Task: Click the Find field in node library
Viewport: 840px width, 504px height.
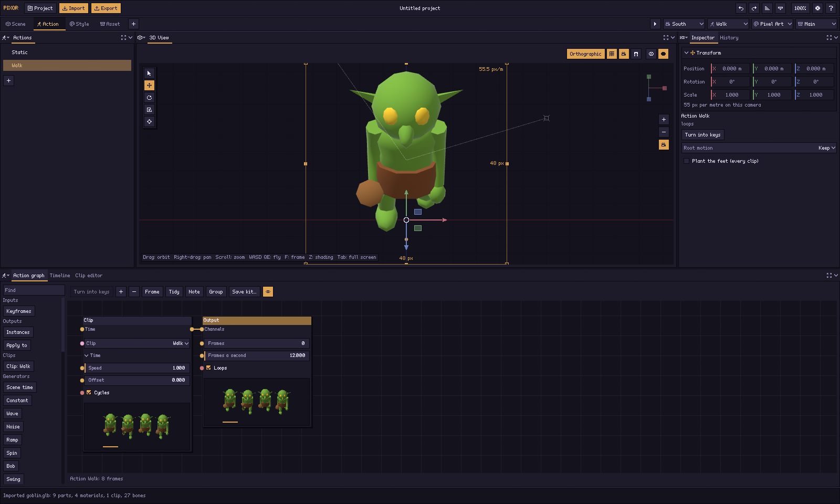Action: click(x=34, y=290)
